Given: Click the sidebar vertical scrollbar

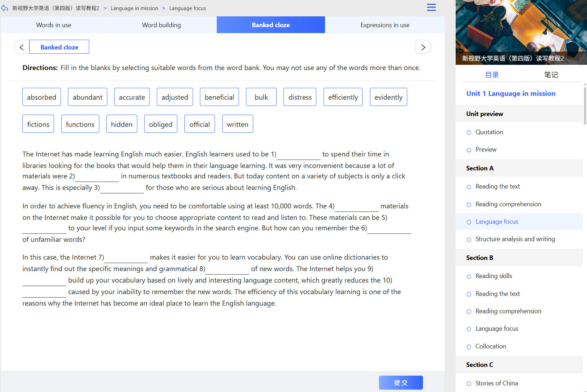Looking at the screenshot, I should [x=585, y=105].
